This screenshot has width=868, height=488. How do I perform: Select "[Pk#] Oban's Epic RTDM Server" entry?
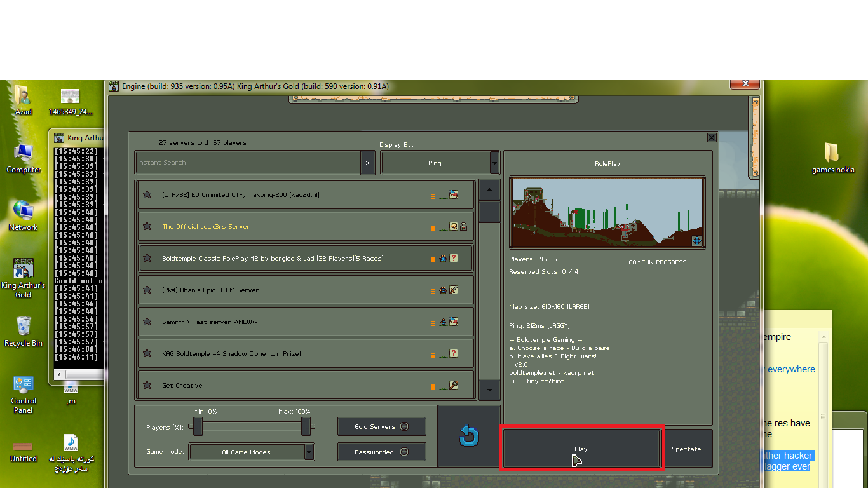coord(306,290)
